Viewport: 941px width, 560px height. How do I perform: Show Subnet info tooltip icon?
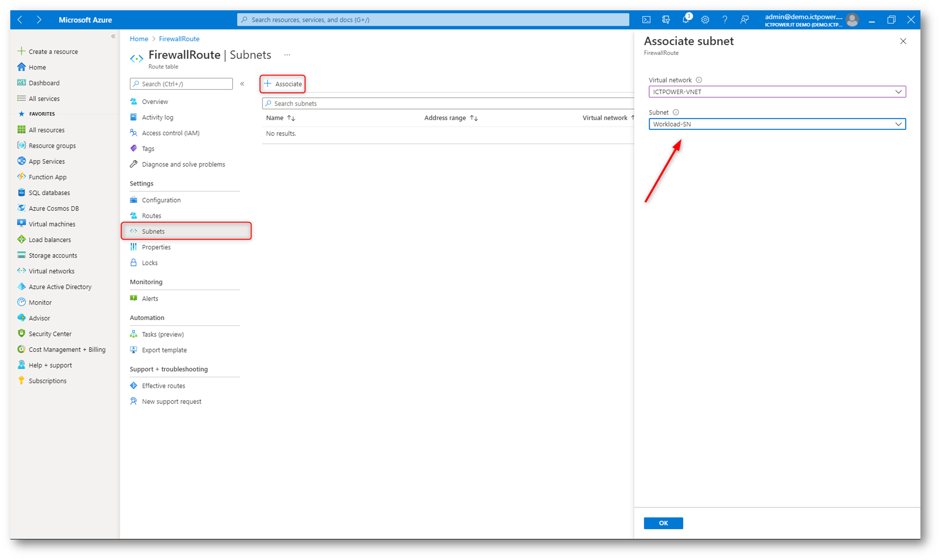pyautogui.click(x=676, y=112)
